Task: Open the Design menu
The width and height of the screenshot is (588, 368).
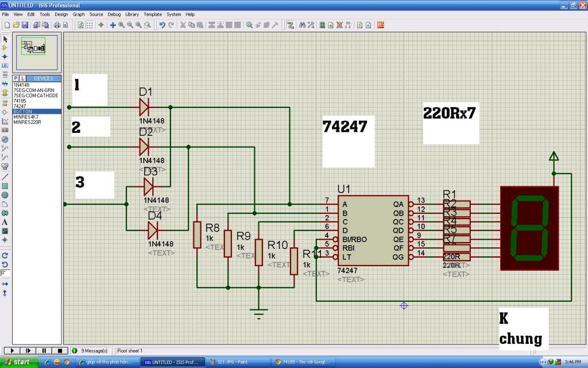Action: point(61,14)
